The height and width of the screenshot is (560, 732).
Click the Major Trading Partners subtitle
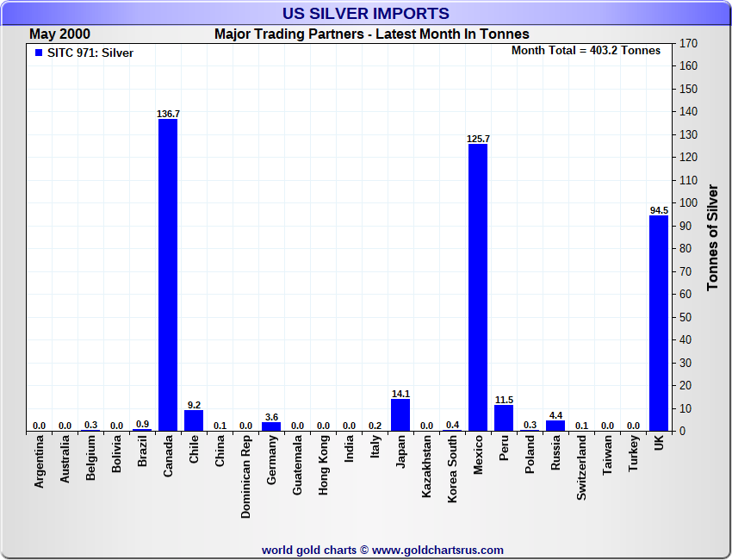pos(372,34)
